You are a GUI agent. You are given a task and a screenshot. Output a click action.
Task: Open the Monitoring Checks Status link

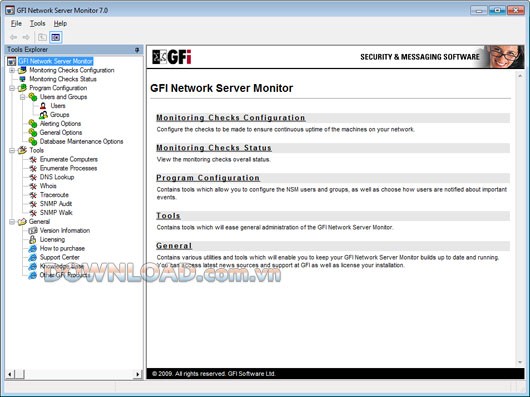coord(214,148)
